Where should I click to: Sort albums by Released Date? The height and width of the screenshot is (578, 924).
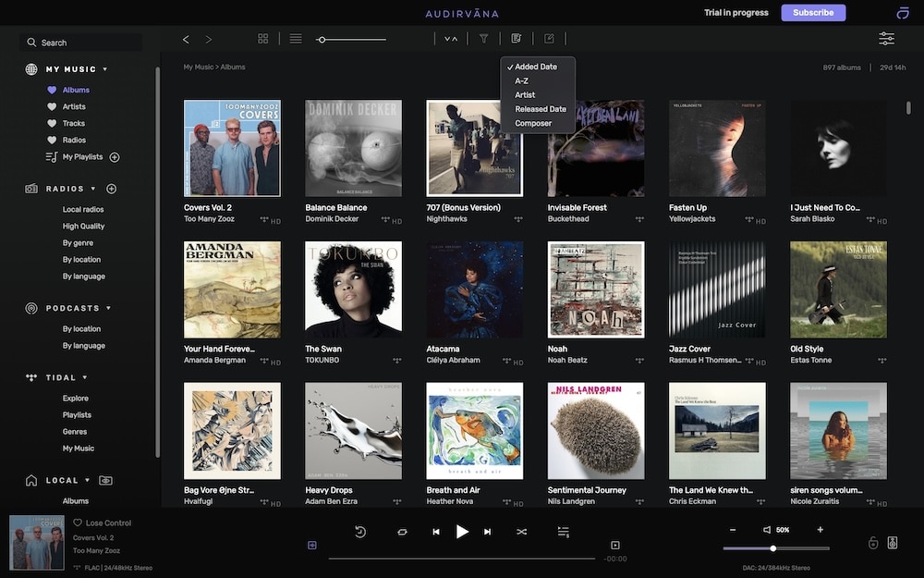[538, 109]
